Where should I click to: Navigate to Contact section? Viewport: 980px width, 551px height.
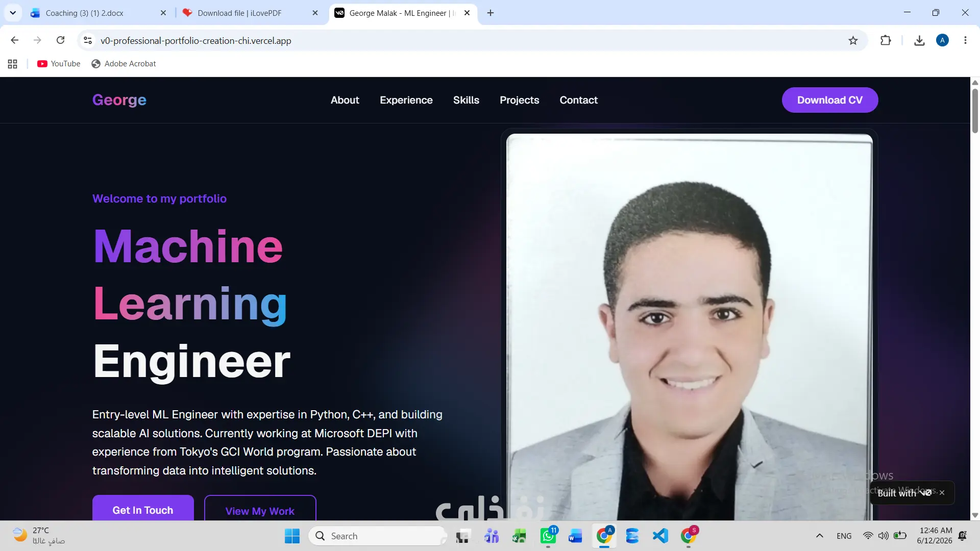click(579, 100)
